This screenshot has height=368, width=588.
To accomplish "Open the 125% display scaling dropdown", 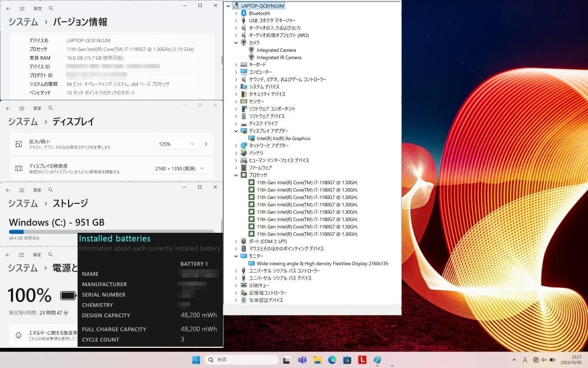I will click(176, 143).
